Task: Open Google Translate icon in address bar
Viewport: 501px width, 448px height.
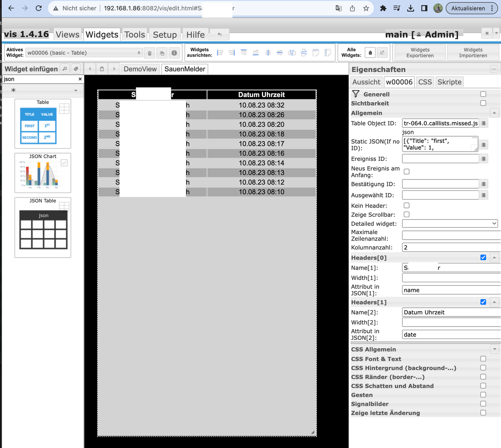Action: click(339, 8)
